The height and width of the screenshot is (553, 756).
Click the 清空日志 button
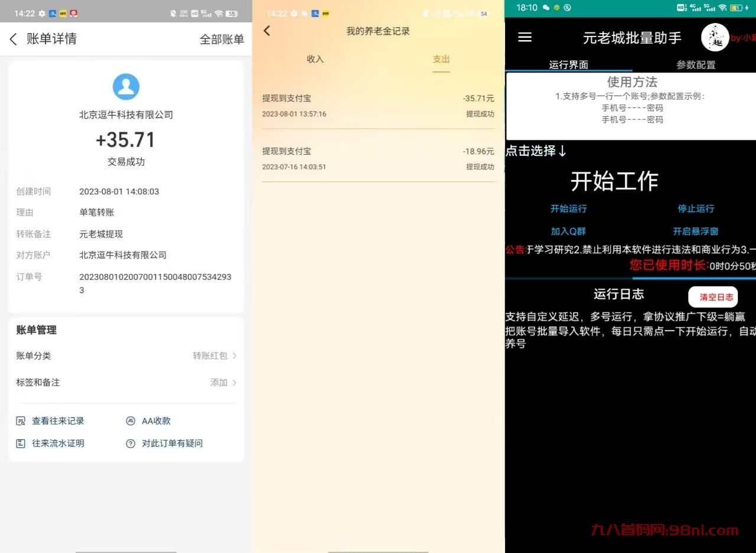point(713,297)
